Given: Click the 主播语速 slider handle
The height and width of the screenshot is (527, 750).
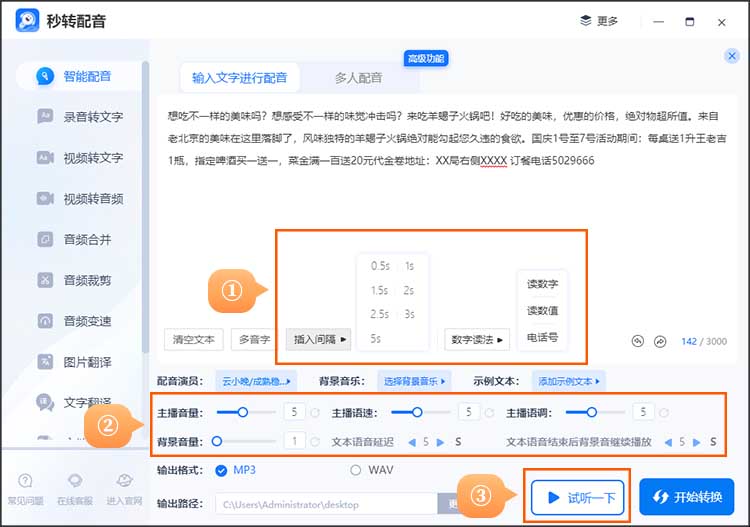Looking at the screenshot, I should [x=417, y=412].
